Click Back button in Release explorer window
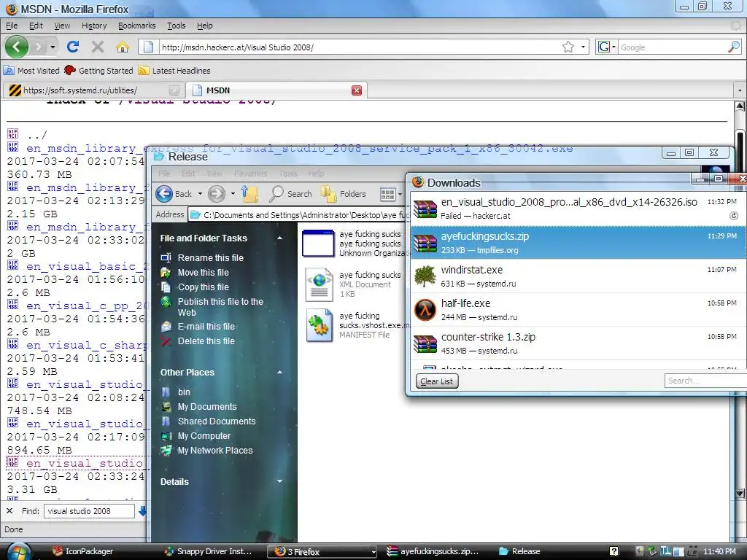Viewport: 747px width, 560px height. (x=174, y=194)
